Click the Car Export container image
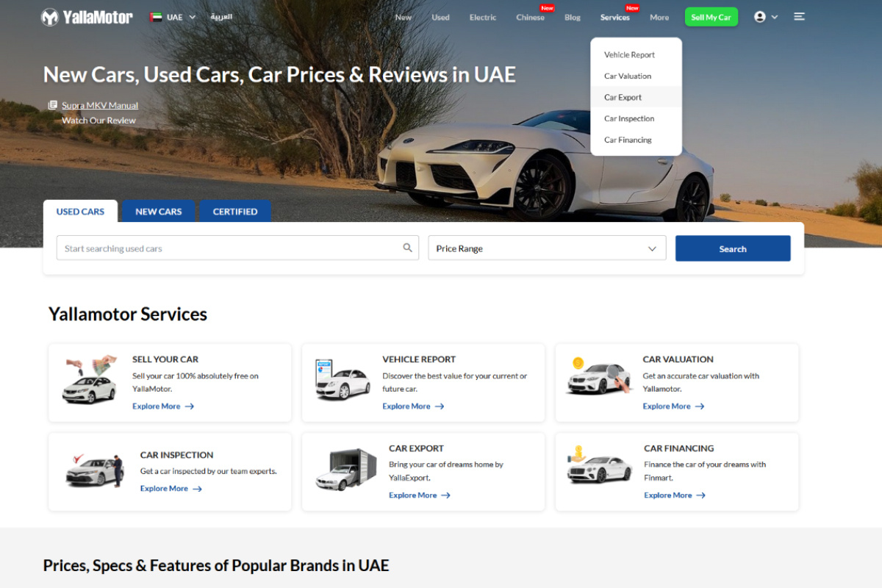This screenshot has height=588, width=882. click(343, 470)
